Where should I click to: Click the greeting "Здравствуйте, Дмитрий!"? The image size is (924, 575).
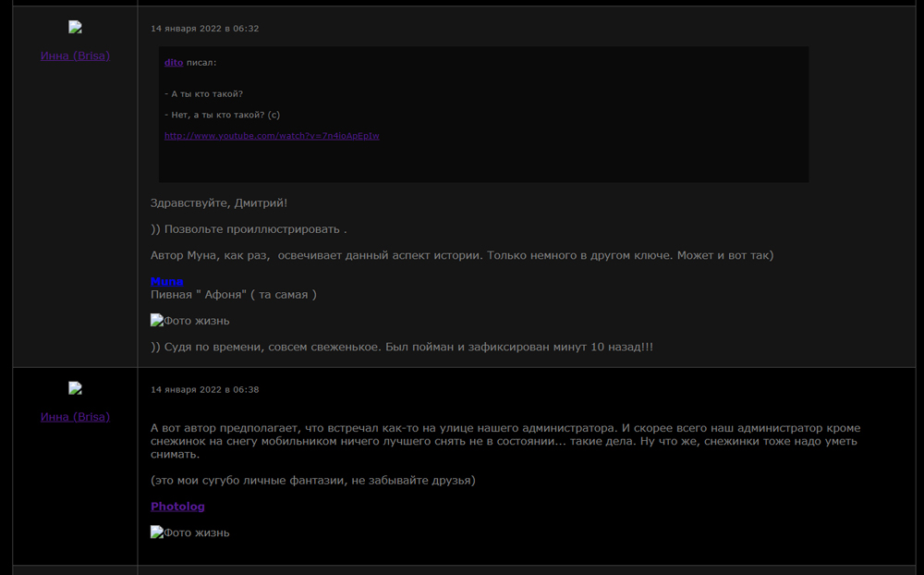click(219, 202)
